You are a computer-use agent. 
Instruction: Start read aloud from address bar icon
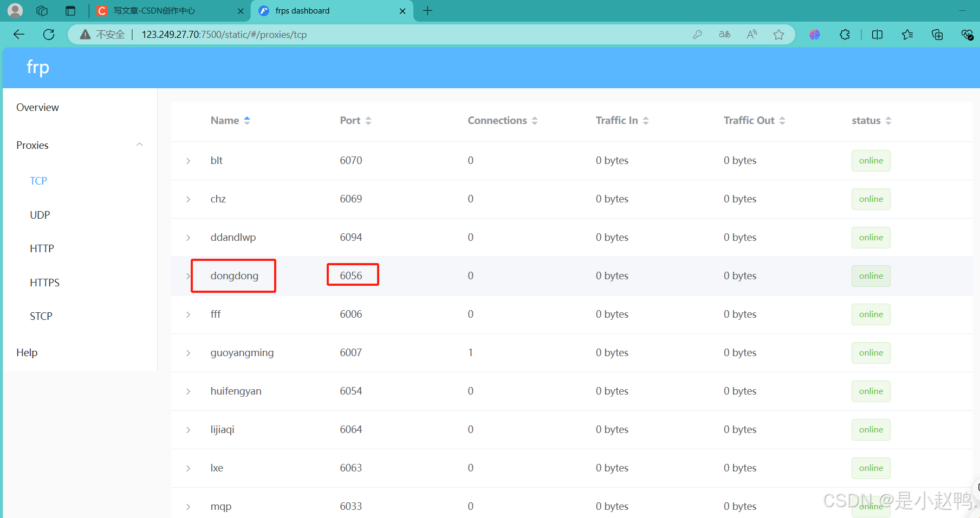pos(752,35)
